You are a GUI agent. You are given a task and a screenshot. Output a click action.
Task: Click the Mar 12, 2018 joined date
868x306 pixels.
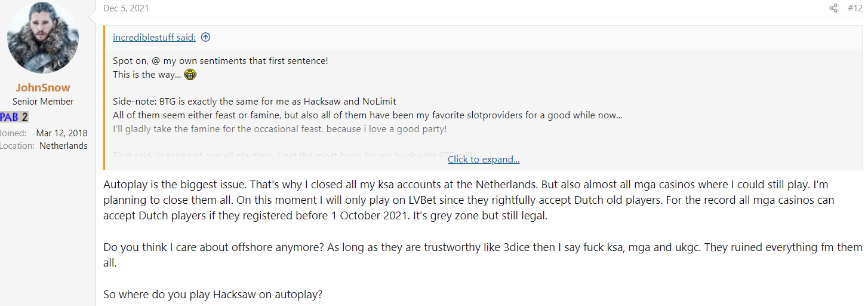[61, 133]
